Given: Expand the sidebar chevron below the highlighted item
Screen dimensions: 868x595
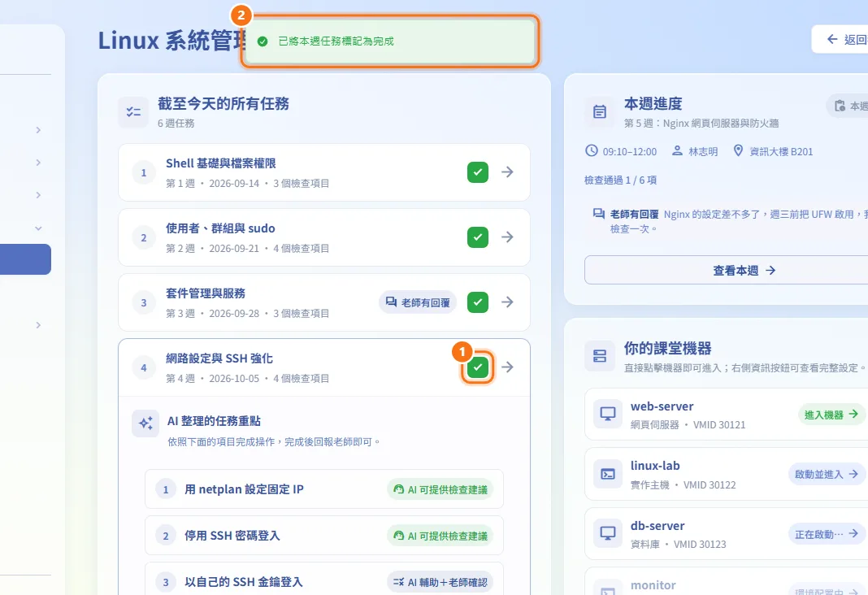Looking at the screenshot, I should pyautogui.click(x=38, y=325).
